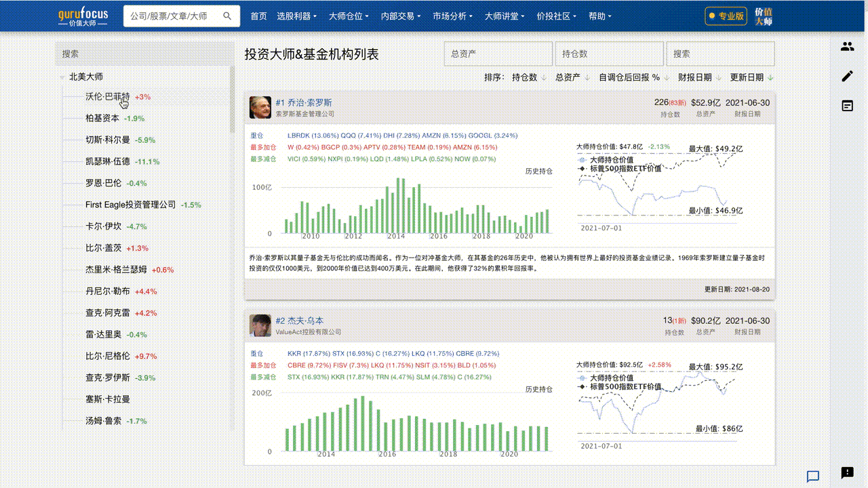Click the LBRDK (13.06%) holding
The image size is (868, 488).
click(313, 136)
